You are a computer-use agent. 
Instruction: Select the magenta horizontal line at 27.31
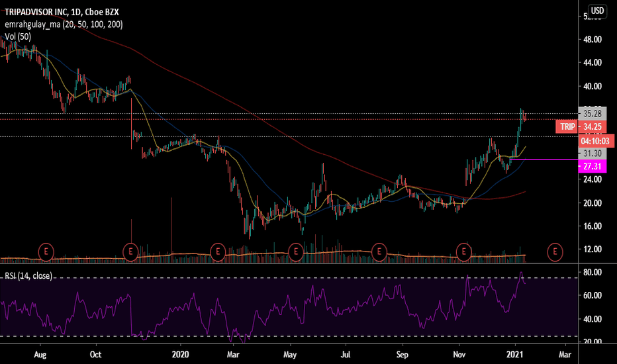point(544,159)
